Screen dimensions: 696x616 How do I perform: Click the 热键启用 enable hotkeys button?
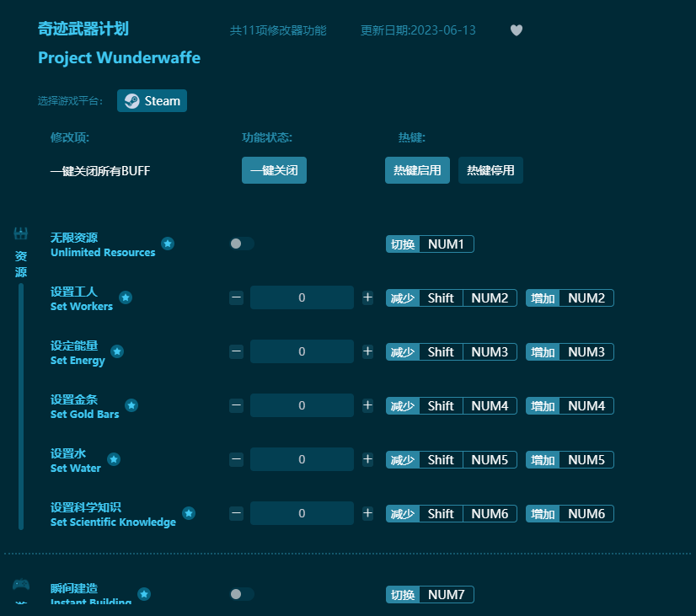[417, 169]
